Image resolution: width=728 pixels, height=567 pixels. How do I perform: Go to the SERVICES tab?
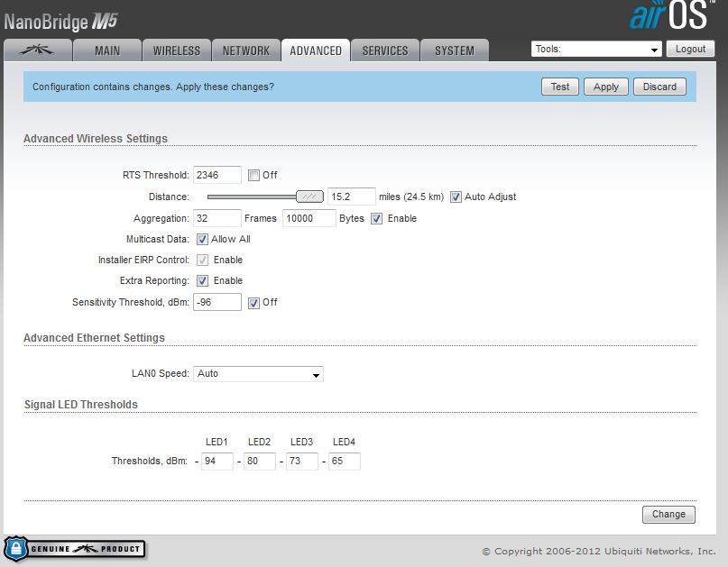click(385, 50)
